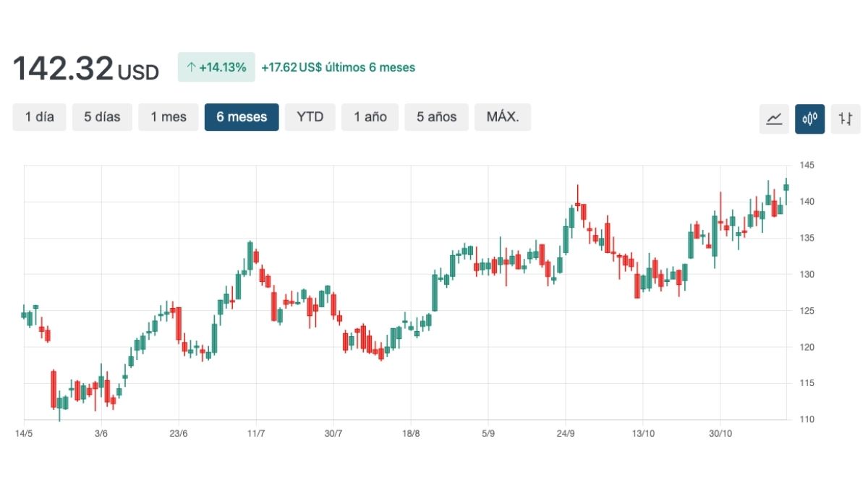Open the 1 año view
The image size is (868, 488).
click(370, 116)
